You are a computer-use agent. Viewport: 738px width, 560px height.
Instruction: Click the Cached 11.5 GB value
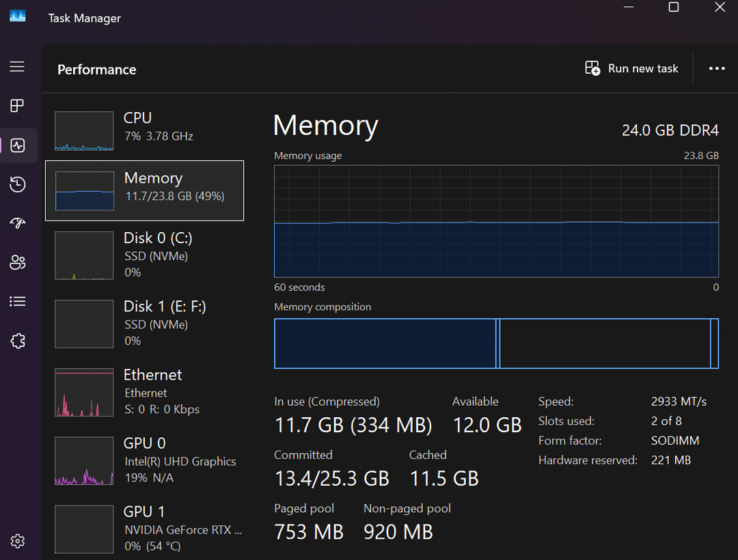point(444,479)
